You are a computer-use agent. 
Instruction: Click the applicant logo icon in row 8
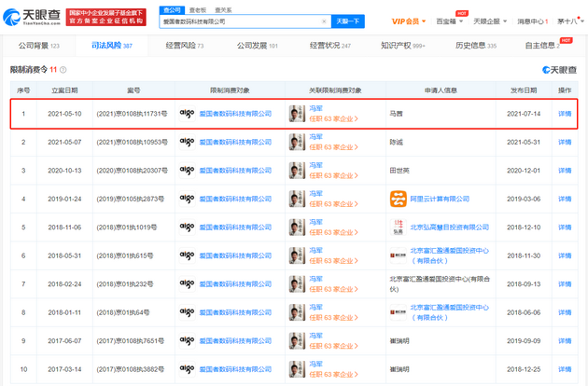tap(398, 312)
